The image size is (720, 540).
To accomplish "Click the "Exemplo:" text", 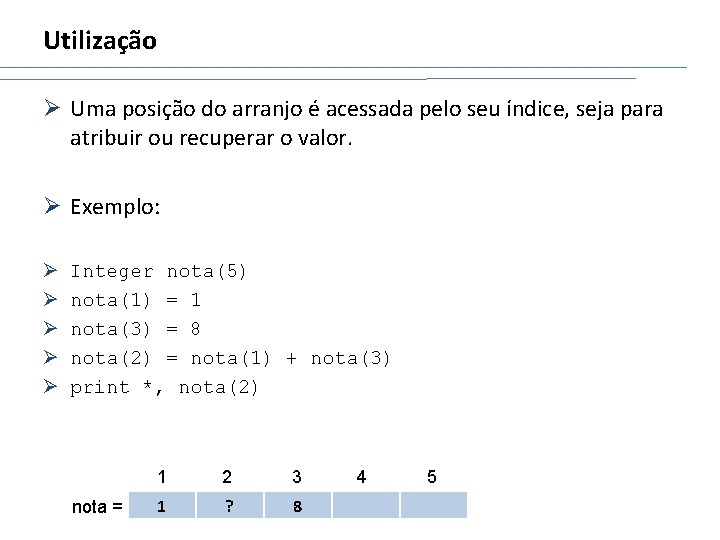I will click(115, 207).
